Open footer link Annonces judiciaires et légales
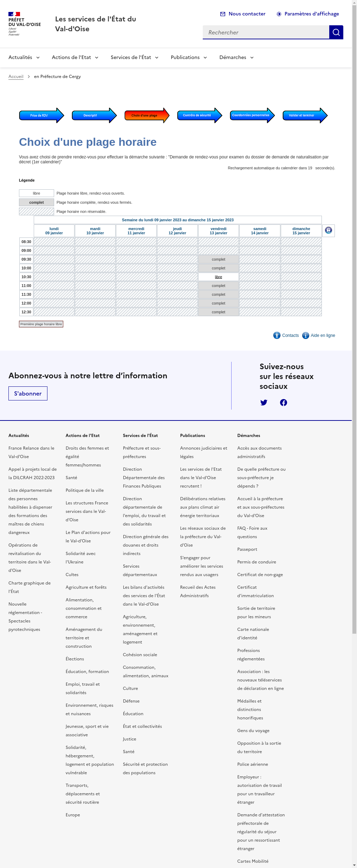 (x=203, y=452)
